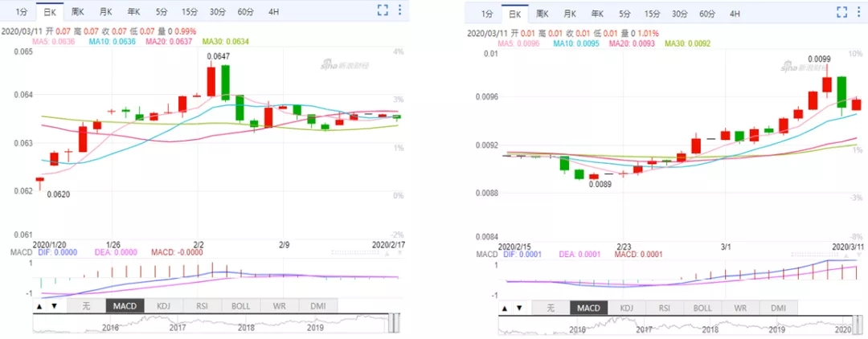
Task: Click up arrow below right MACD panel
Action: (x=504, y=308)
